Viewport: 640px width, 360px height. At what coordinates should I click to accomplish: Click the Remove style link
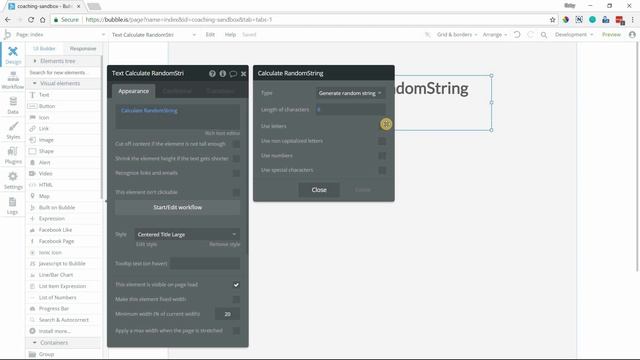pos(224,244)
